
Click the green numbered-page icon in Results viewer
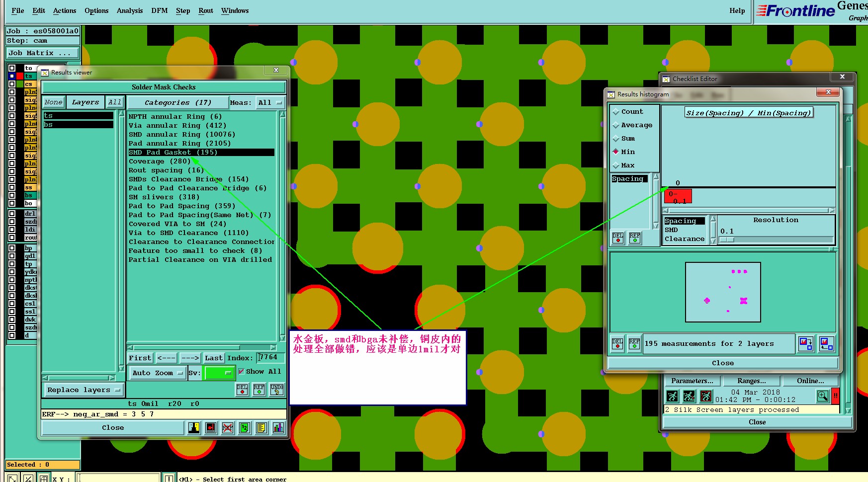pos(245,427)
